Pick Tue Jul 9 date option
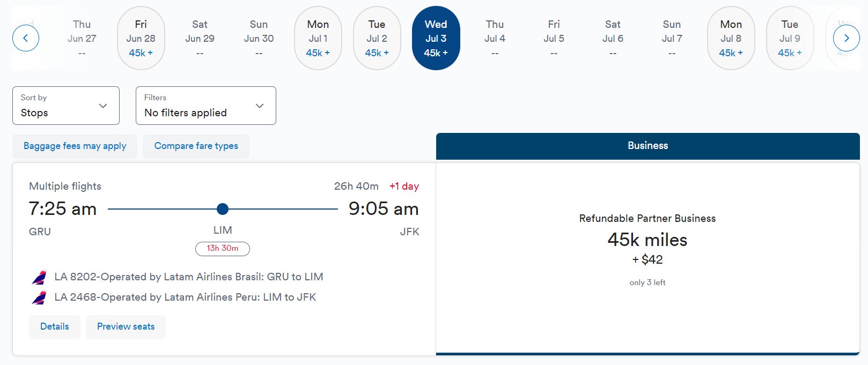This screenshot has height=365, width=868. pyautogui.click(x=790, y=38)
